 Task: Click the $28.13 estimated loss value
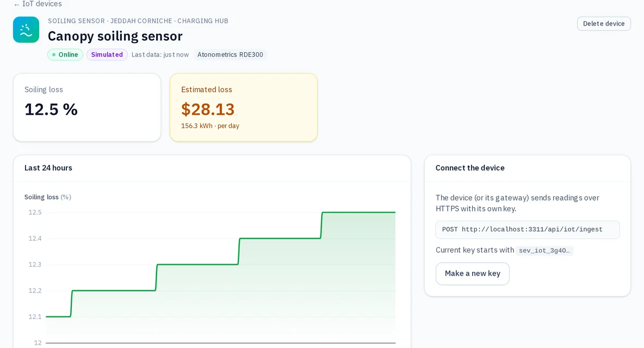point(208,110)
